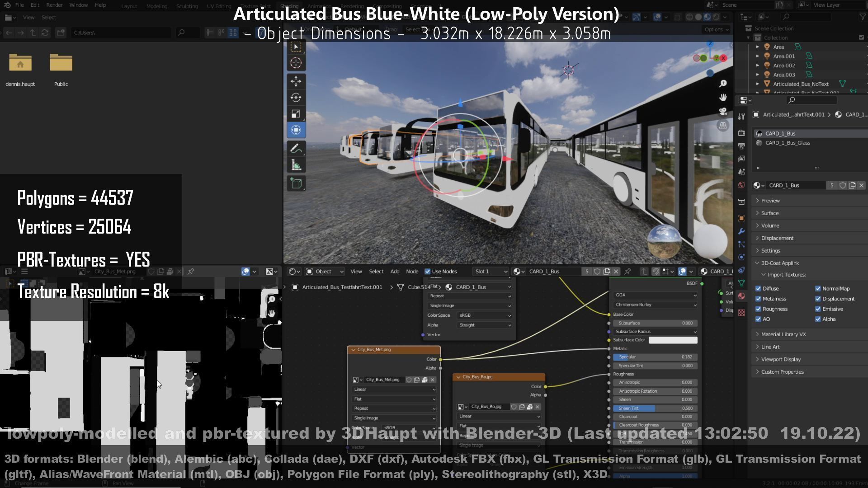Toggle the AO import texture checkbox
This screenshot has width=868, height=488.
pyautogui.click(x=758, y=319)
